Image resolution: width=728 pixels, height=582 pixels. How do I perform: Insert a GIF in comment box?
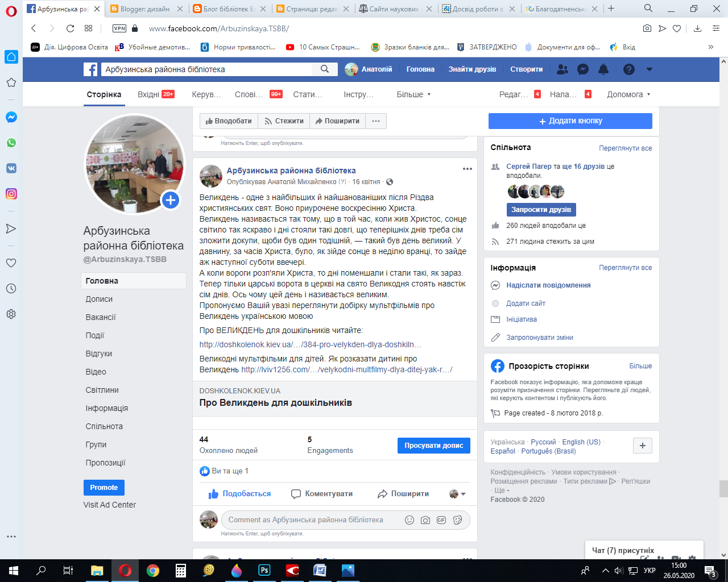441,520
